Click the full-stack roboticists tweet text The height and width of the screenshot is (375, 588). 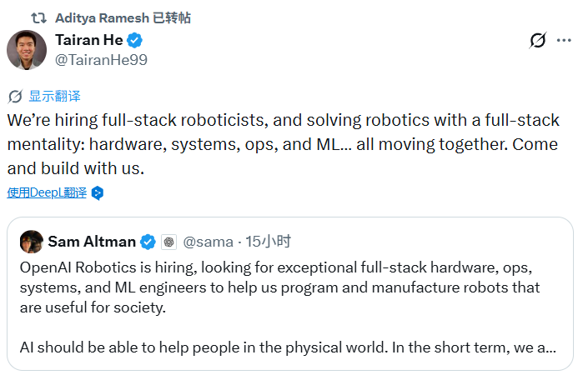pos(284,144)
